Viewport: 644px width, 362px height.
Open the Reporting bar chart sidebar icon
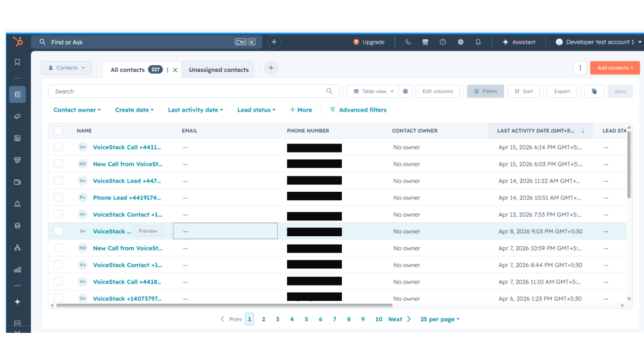click(18, 270)
